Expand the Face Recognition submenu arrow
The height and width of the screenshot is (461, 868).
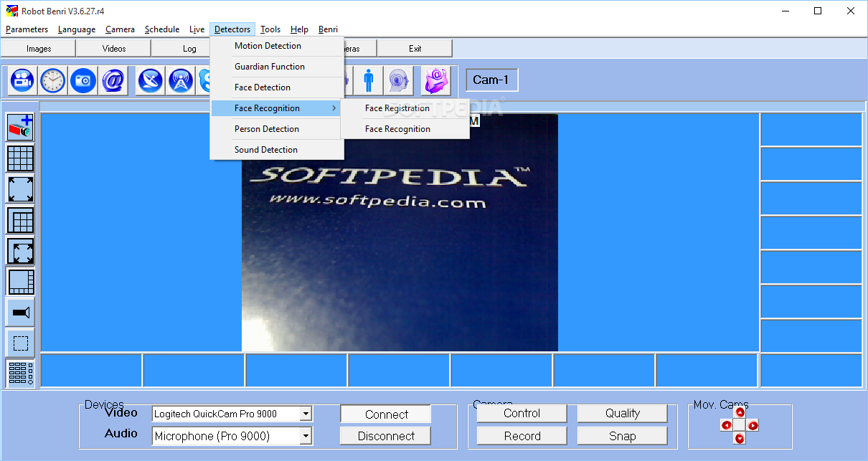tap(334, 108)
